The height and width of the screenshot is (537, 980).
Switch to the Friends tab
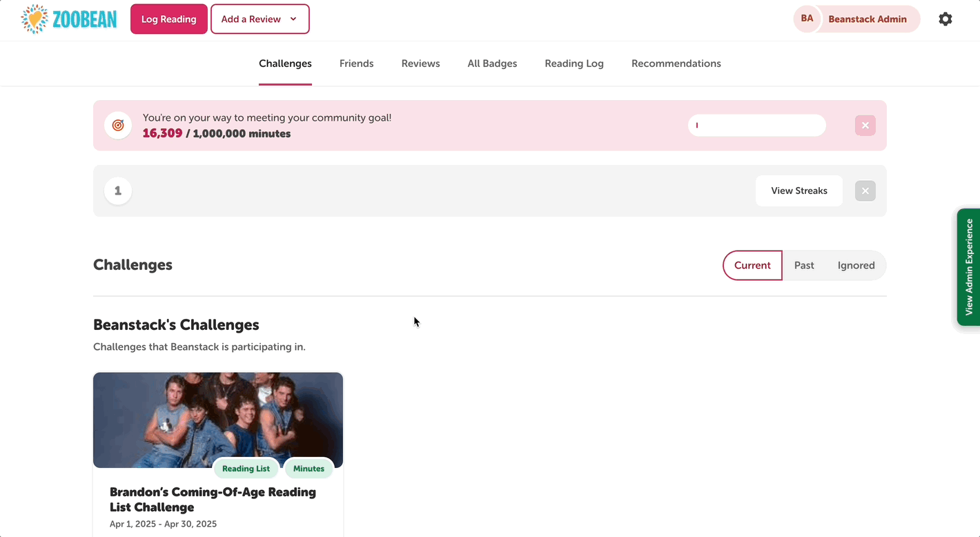click(x=356, y=63)
